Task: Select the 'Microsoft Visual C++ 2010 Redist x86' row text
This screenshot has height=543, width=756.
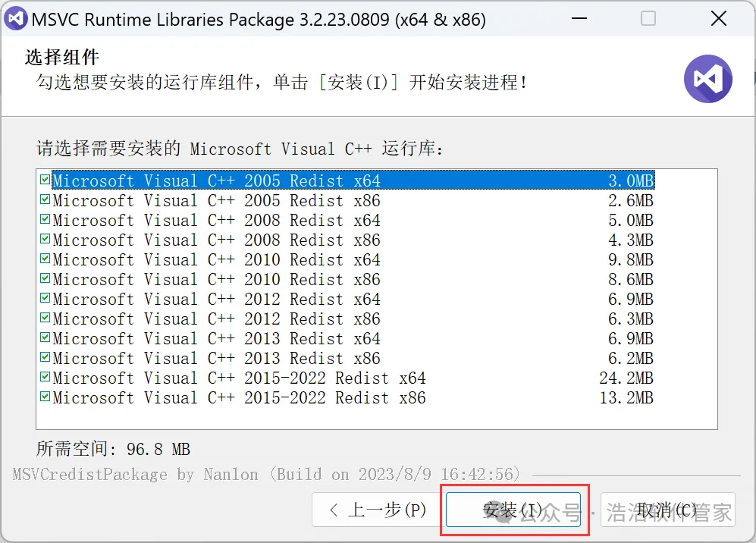Action: pyautogui.click(x=216, y=280)
